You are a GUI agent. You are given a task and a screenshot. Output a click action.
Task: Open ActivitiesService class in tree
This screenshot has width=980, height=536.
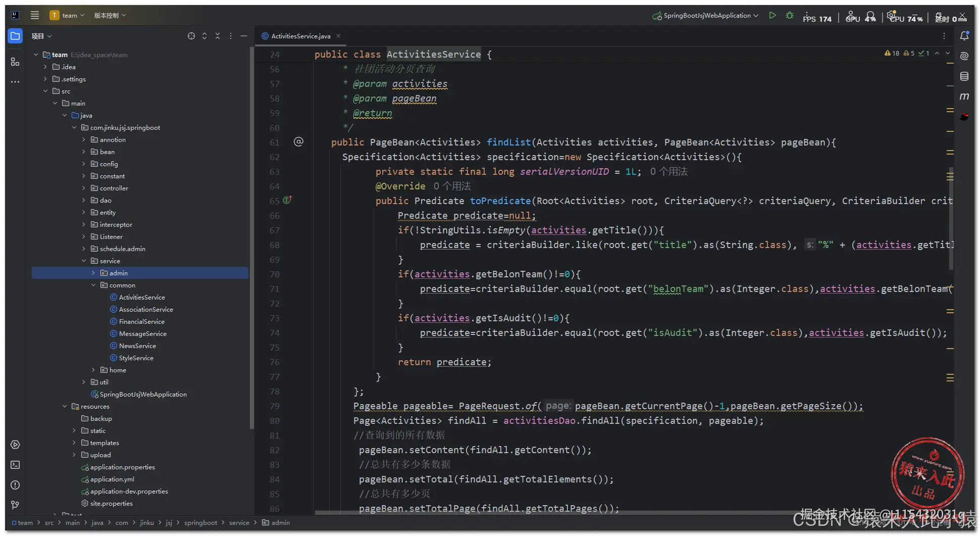(x=142, y=297)
